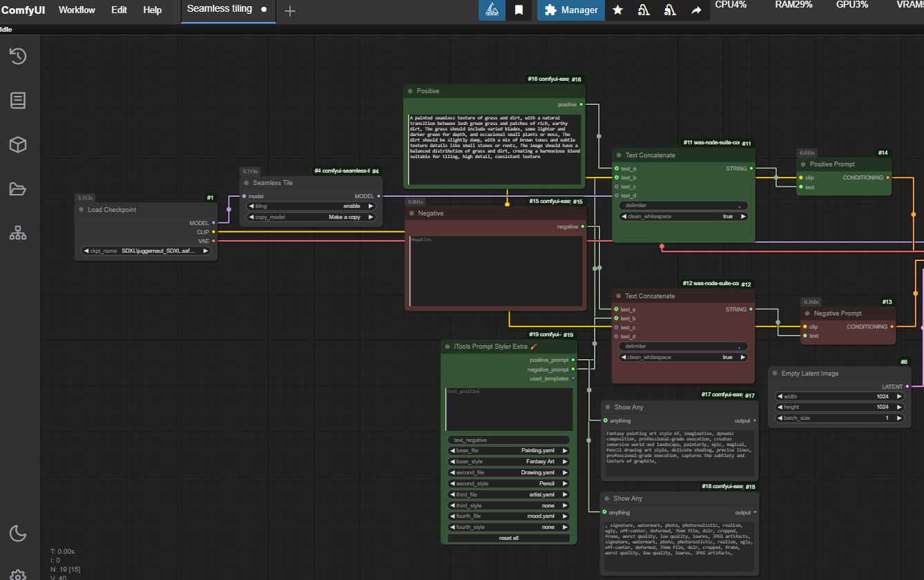Click the share arrow icon
The image size is (924, 580).
click(696, 10)
